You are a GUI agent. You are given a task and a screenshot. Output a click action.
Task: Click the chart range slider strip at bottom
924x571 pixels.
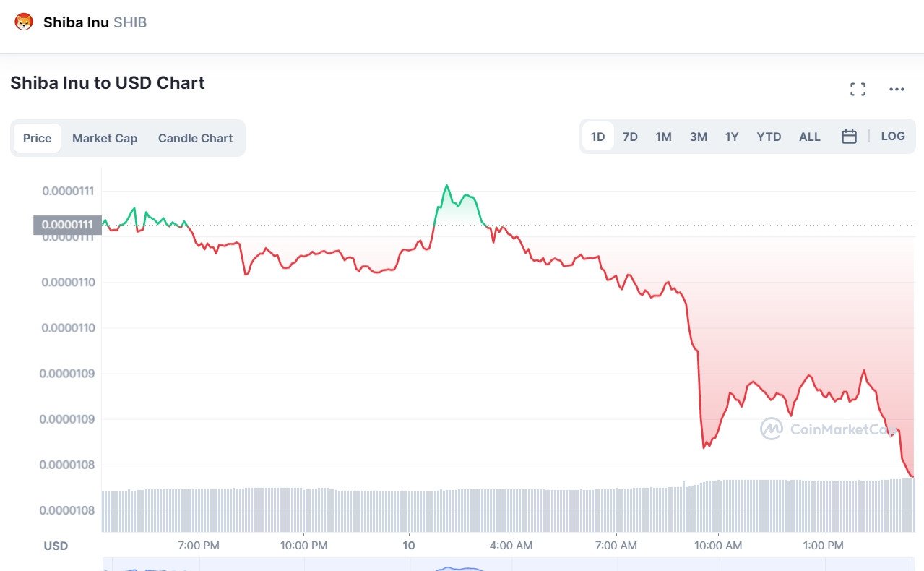pyautogui.click(x=506, y=564)
